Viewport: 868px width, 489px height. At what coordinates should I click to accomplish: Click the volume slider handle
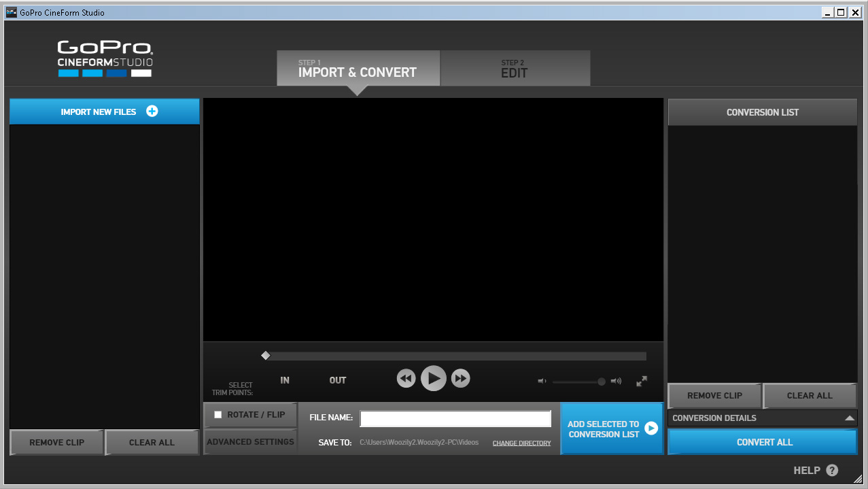click(x=602, y=382)
